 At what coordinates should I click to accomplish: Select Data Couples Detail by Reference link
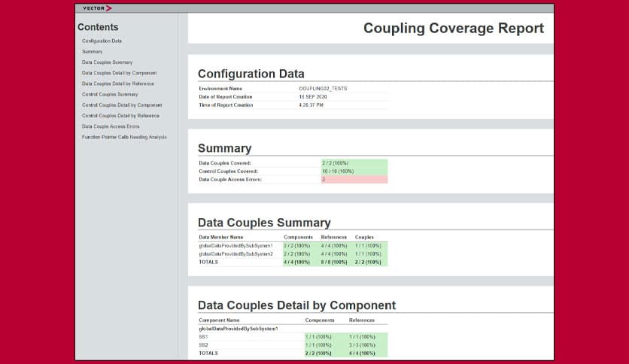(x=118, y=83)
